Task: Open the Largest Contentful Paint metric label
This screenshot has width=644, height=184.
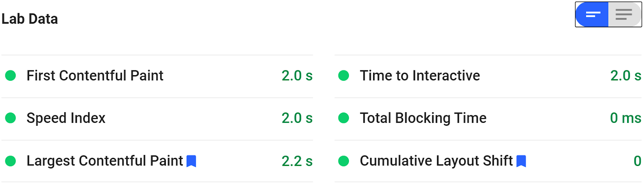Action: (105, 161)
